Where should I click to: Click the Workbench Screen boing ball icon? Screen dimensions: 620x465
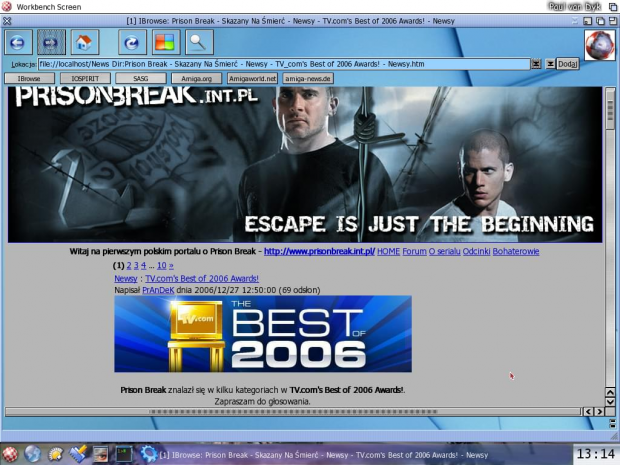pyautogui.click(x=6, y=6)
